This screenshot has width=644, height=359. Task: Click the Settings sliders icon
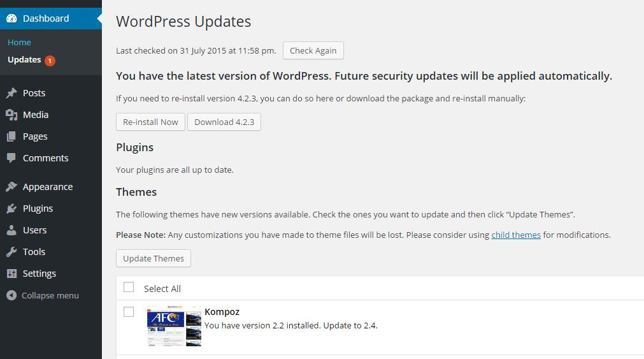click(11, 274)
